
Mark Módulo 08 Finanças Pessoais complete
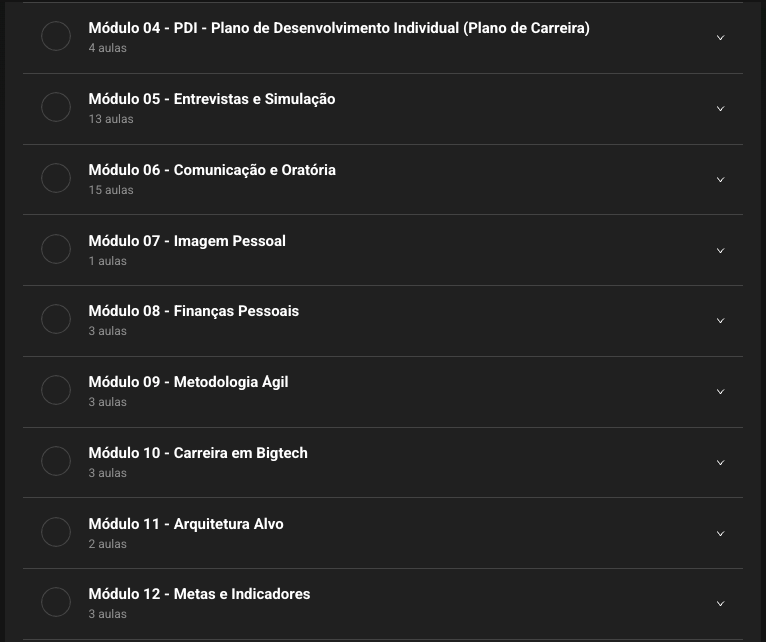coord(56,319)
